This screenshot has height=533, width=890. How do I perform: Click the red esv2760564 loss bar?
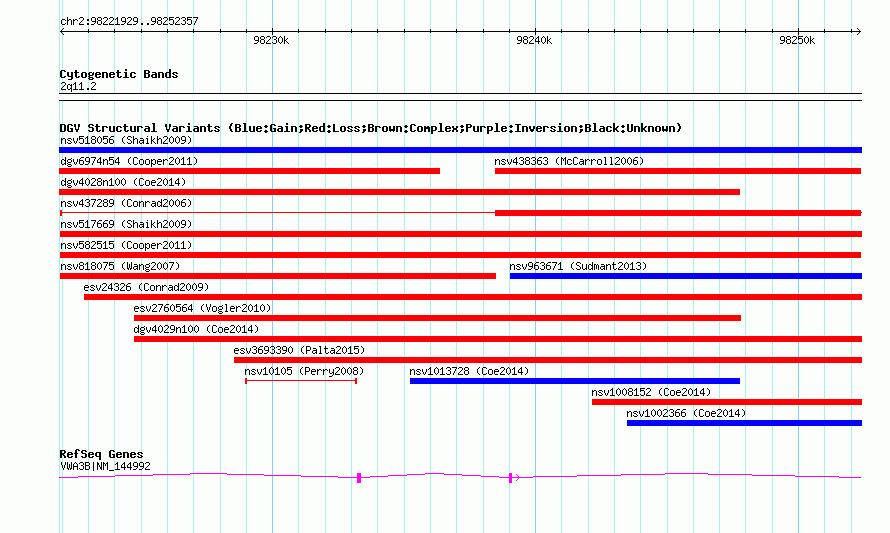point(437,318)
